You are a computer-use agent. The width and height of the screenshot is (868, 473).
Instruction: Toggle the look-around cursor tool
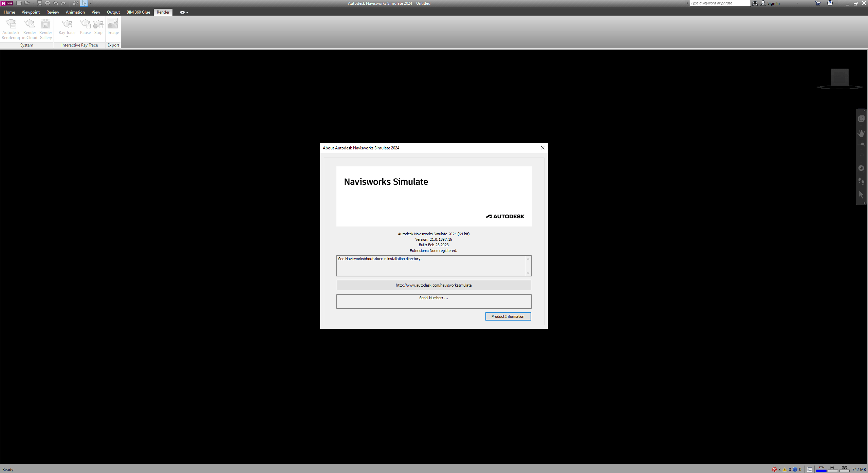(x=861, y=168)
